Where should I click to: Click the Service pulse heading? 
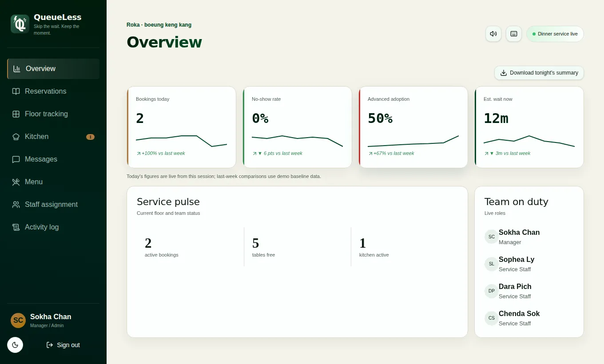(x=168, y=202)
